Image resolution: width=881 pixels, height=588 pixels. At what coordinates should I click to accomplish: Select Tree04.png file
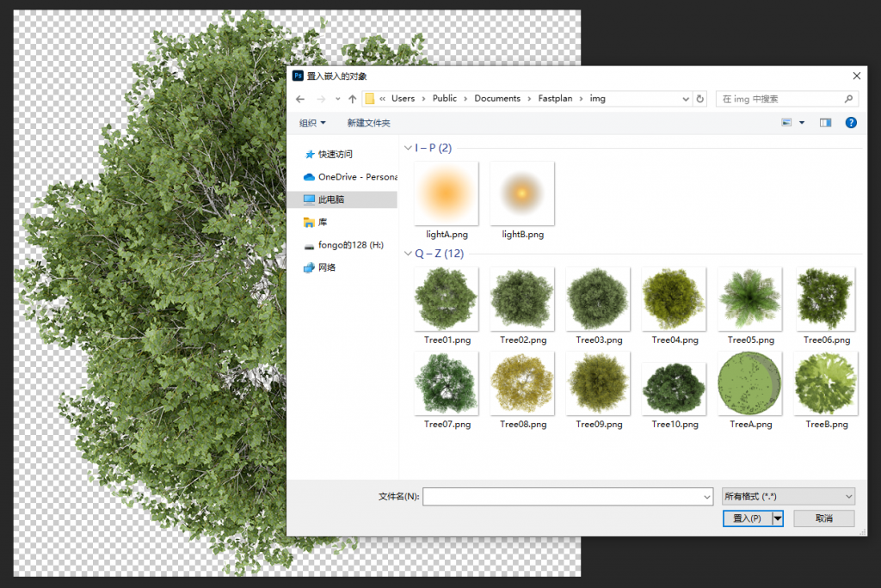pyautogui.click(x=675, y=306)
